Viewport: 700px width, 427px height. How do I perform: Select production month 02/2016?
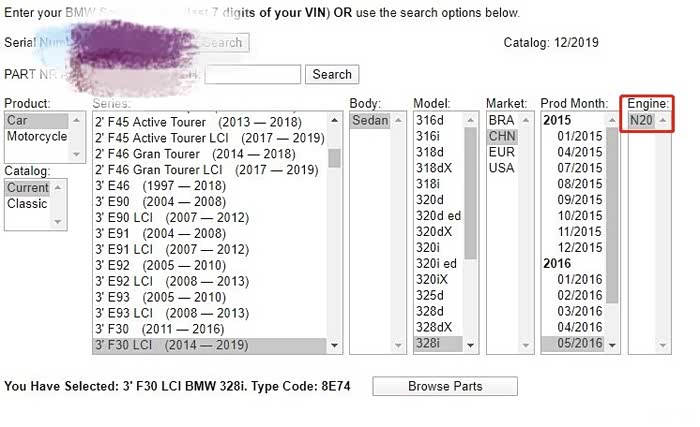click(579, 295)
